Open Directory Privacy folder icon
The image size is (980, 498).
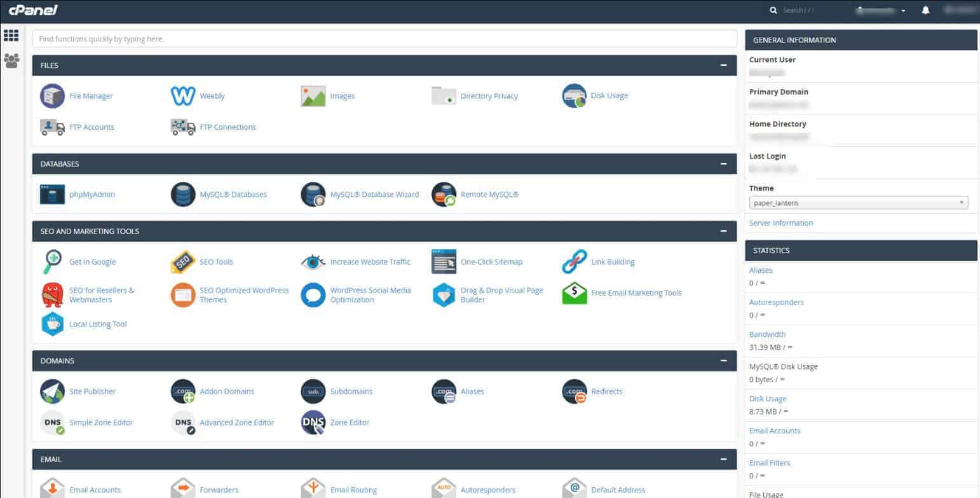click(444, 96)
